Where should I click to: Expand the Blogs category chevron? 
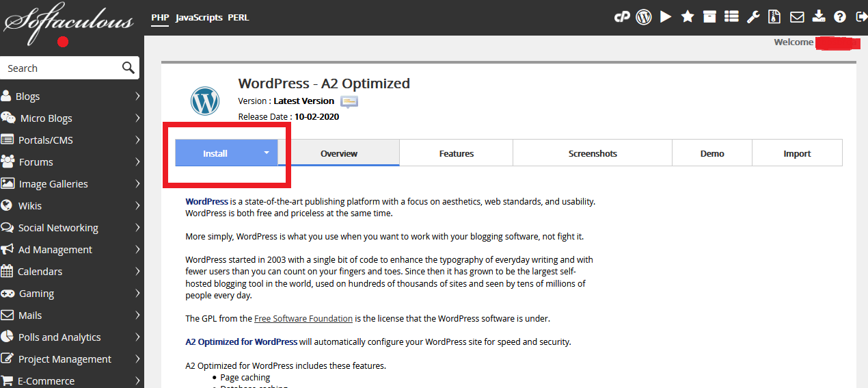tap(137, 96)
